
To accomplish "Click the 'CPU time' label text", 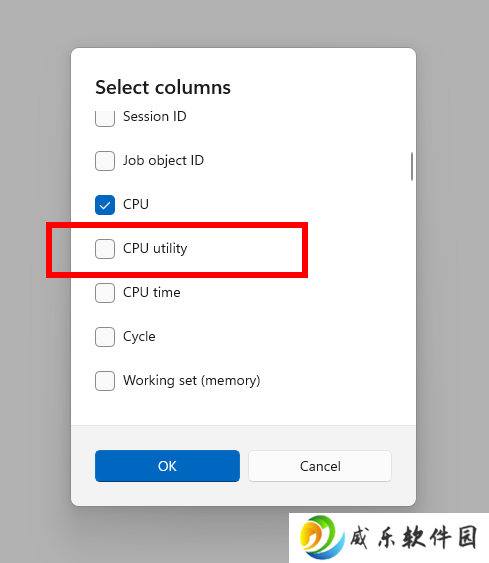I will (x=152, y=293).
